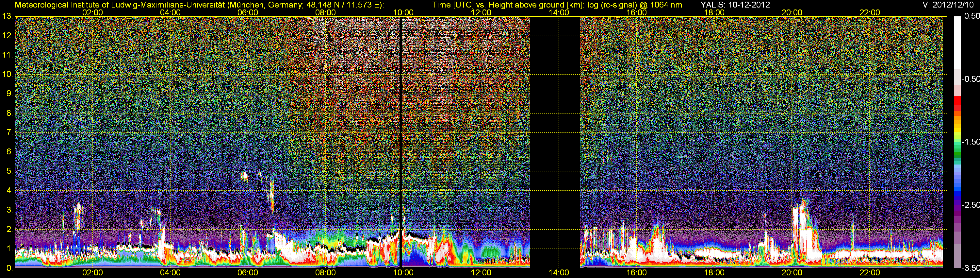The width and height of the screenshot is (980, 278).
Task: Click the Time [UTC] vs. Height title
Action: coord(557,5)
